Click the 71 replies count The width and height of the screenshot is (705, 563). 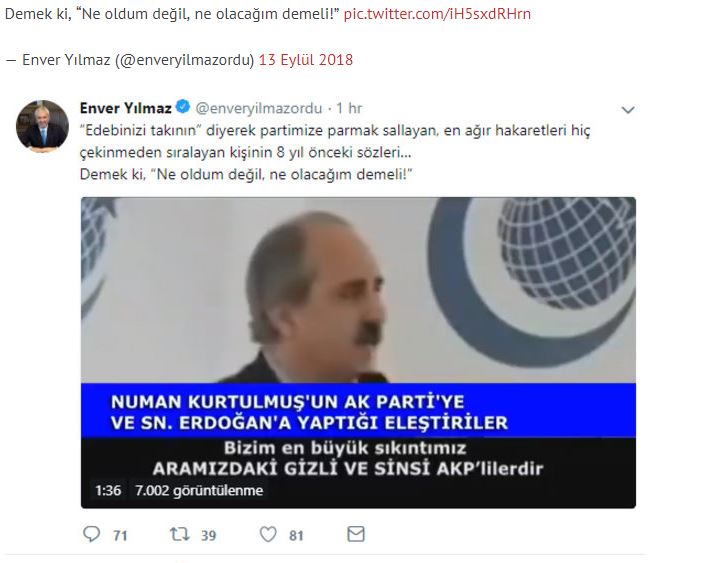120,536
